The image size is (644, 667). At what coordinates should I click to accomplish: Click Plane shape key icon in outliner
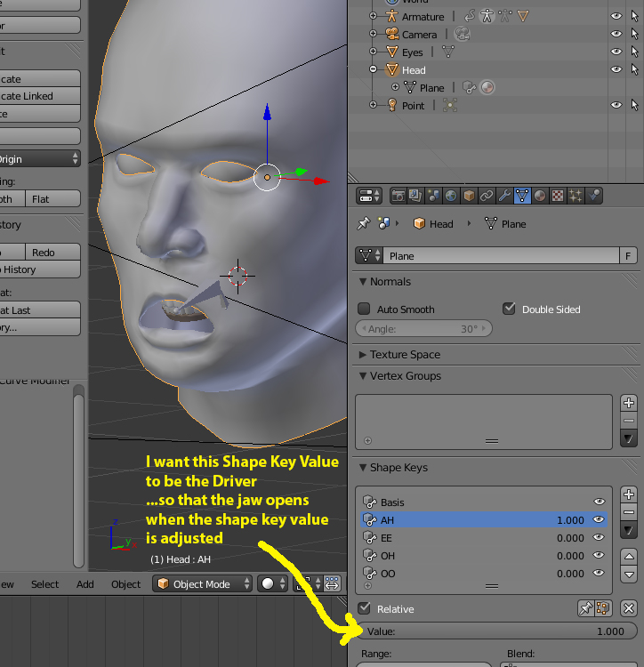(469, 88)
